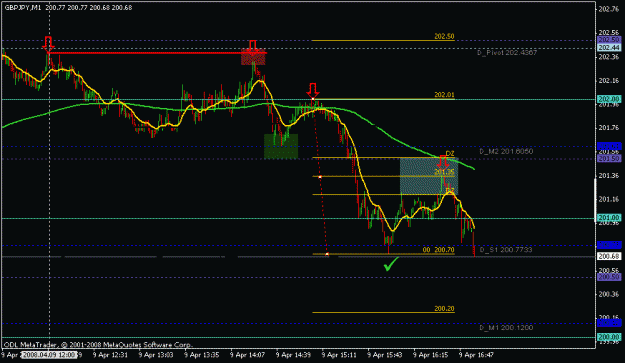Click the highlighted 202.00 price tag
625x363 pixels.
click(609, 99)
